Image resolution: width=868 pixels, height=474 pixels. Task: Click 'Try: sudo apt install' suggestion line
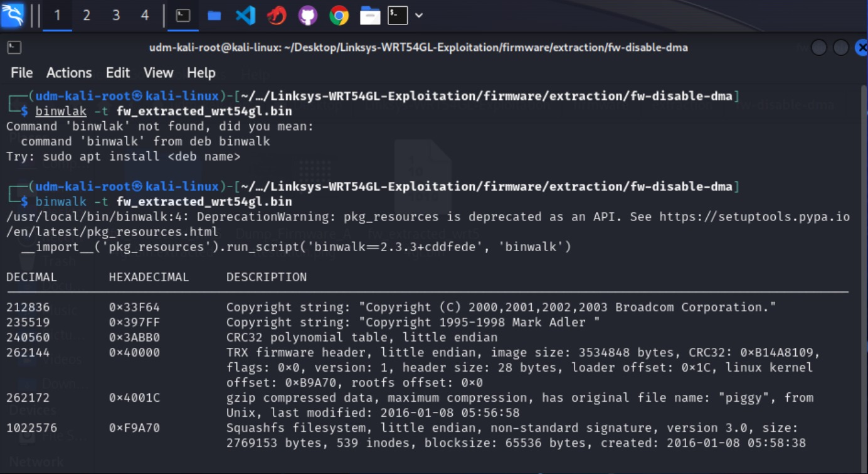tap(123, 156)
